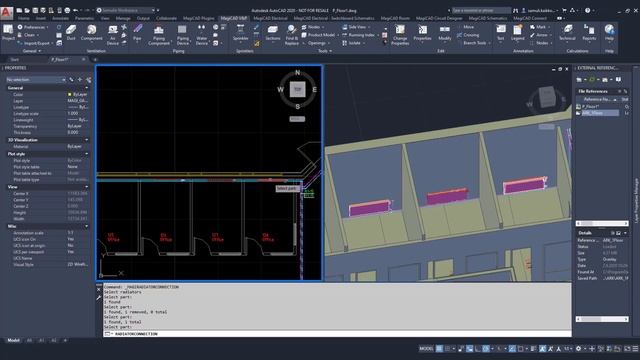The width and height of the screenshot is (640, 360).
Task: Click the Top face of the ViewCube
Action: coord(298,89)
